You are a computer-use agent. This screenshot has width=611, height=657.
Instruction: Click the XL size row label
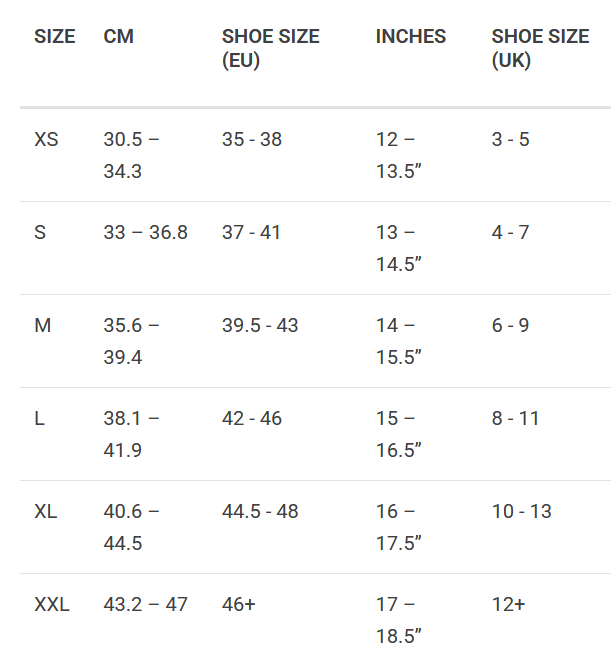[46, 512]
